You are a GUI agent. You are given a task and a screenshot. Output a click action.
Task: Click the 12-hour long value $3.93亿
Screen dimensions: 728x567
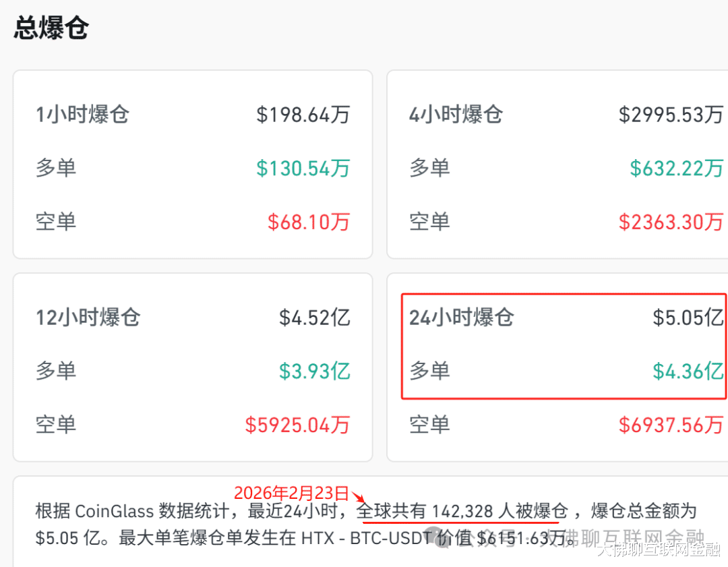[x=315, y=371]
